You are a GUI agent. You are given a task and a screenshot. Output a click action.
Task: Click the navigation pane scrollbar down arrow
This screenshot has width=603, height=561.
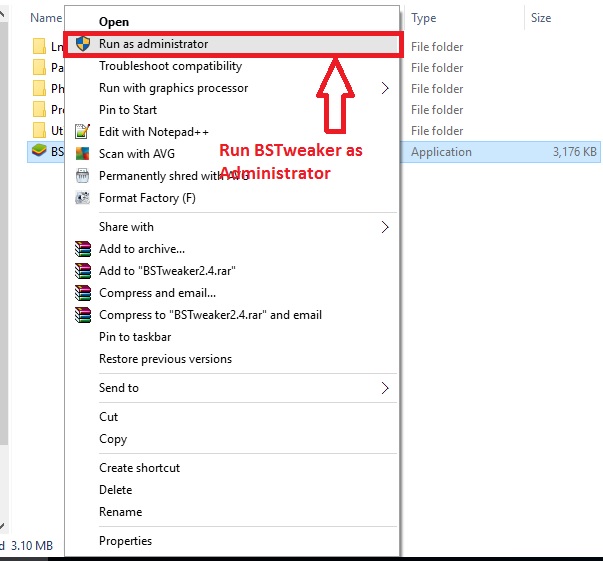coord(2,525)
